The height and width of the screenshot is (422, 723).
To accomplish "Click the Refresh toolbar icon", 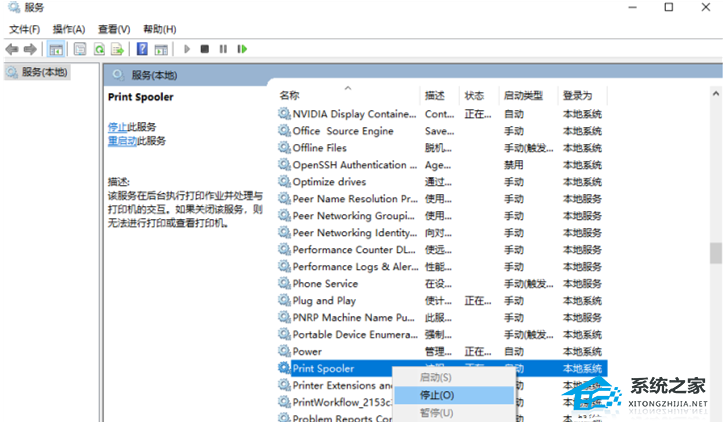I will 99,49.
